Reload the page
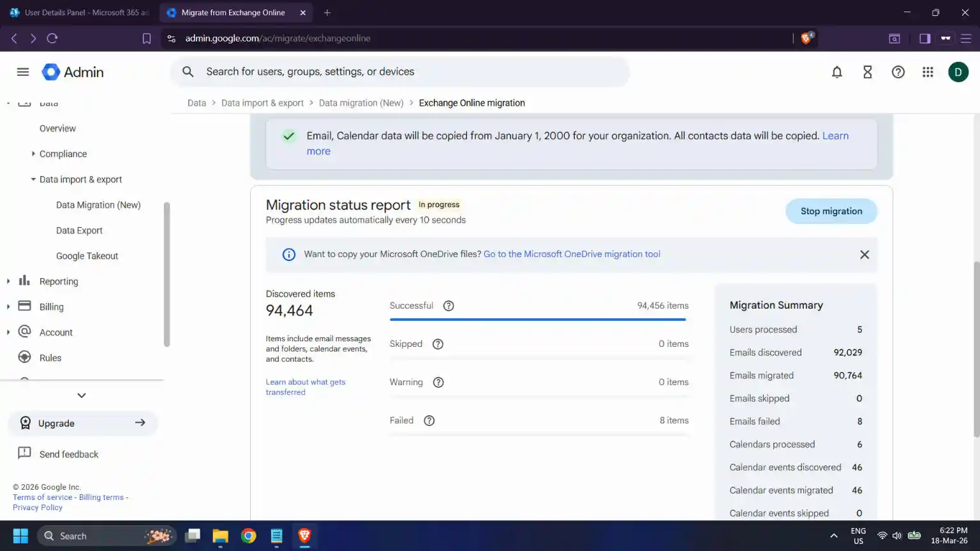This screenshot has height=551, width=980. pos(52,38)
